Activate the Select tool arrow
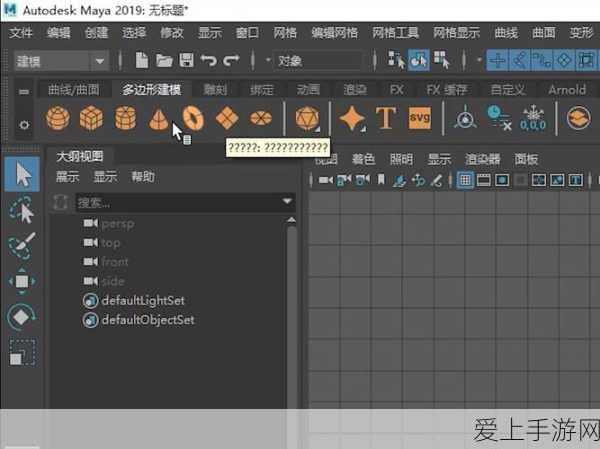 coord(22,175)
